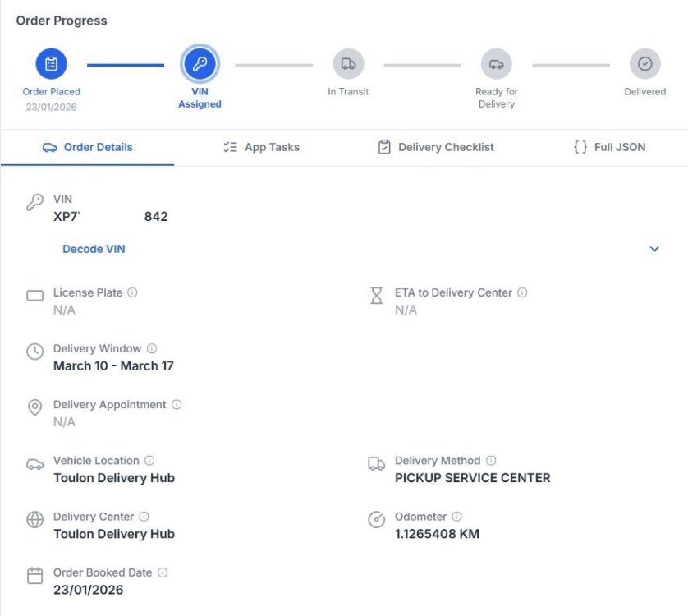Open the Decode VIN link

tap(94, 249)
